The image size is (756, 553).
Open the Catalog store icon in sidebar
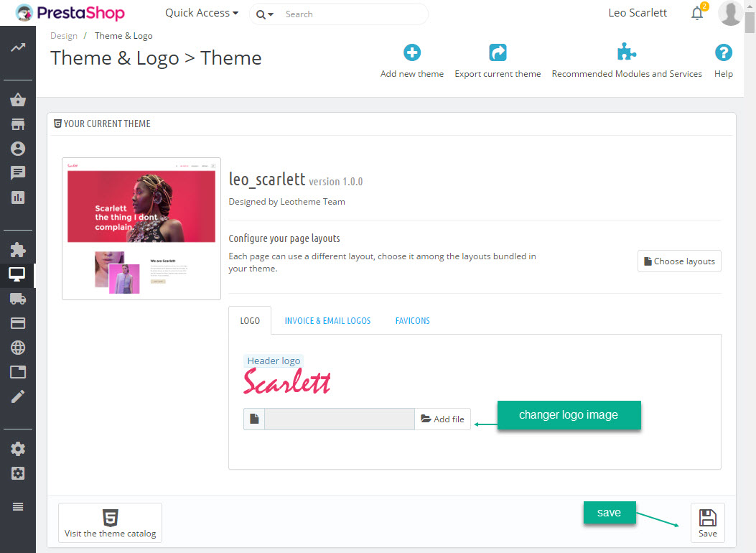coord(18,124)
